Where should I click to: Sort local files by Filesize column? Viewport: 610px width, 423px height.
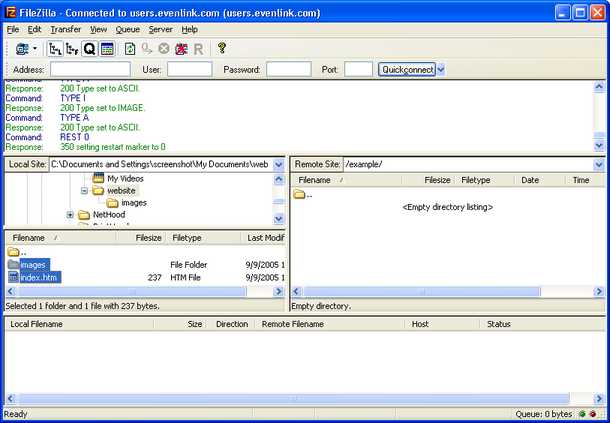(142, 238)
